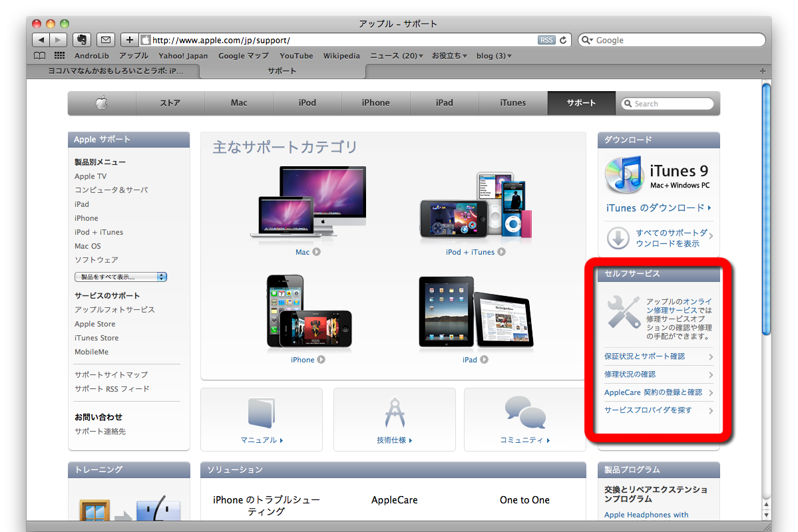Screen dimensions: 798x532
Task: Expand サービスプロバイダを探す row
Action: [658, 410]
